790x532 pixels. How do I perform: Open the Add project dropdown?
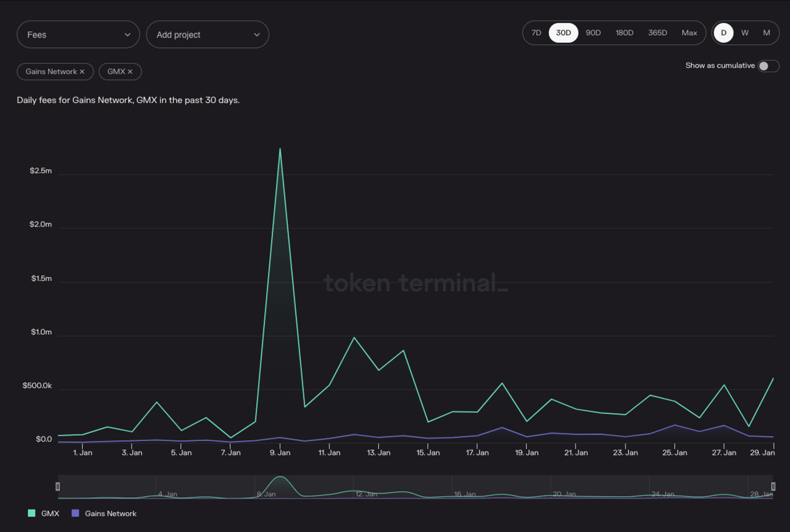(208, 35)
